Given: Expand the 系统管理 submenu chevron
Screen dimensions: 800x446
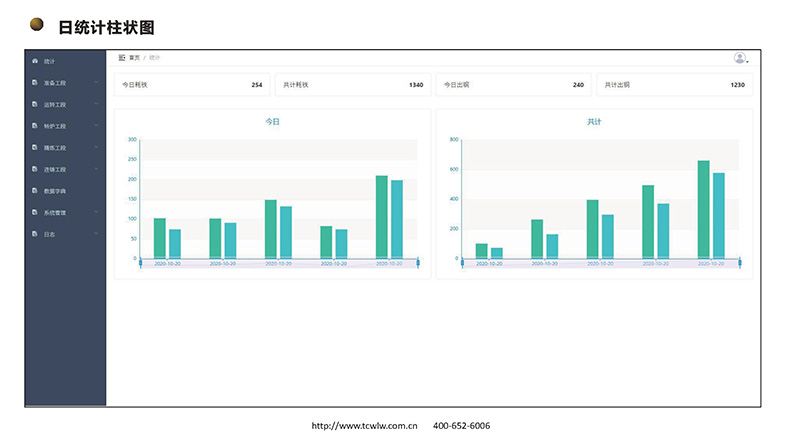Looking at the screenshot, I should point(96,212).
